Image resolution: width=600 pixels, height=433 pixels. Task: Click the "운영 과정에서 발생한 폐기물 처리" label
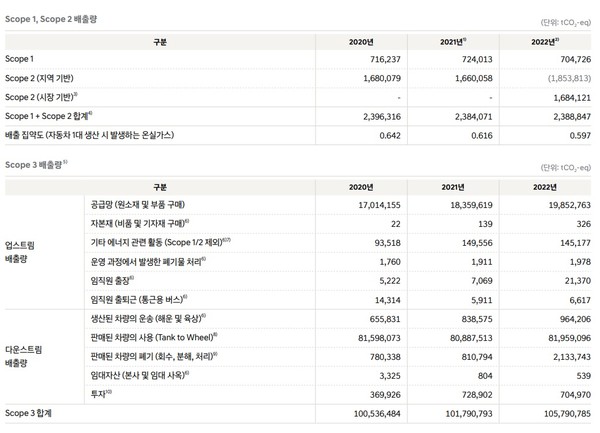(148, 262)
